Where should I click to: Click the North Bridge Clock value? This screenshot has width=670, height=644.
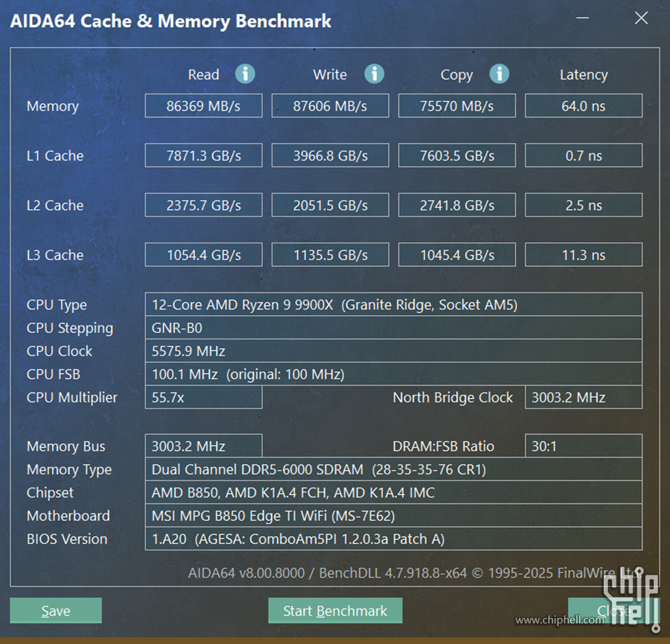[x=583, y=397]
